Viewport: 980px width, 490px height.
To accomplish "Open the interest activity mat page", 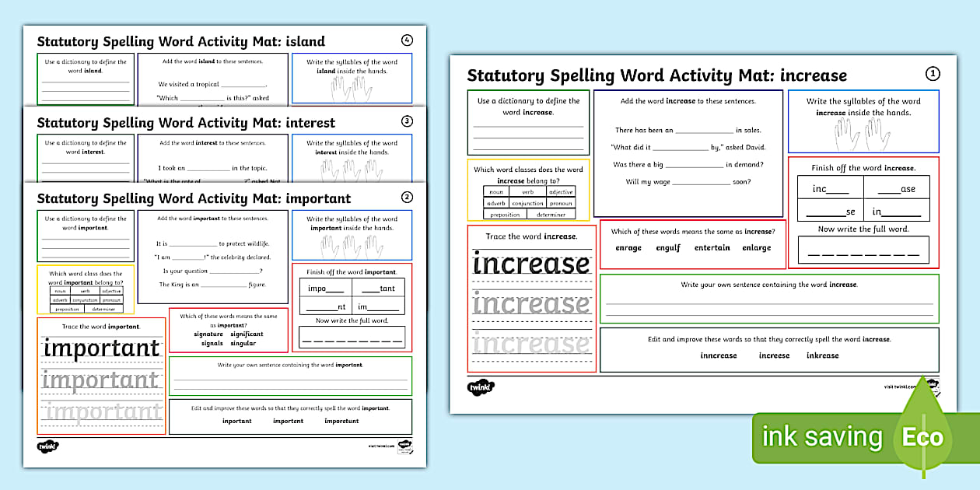I will [186, 123].
